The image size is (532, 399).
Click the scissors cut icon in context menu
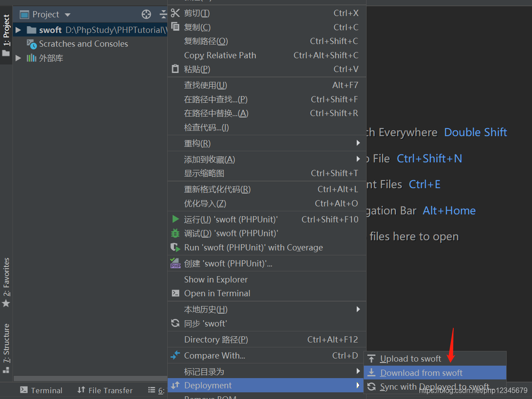[x=175, y=13]
